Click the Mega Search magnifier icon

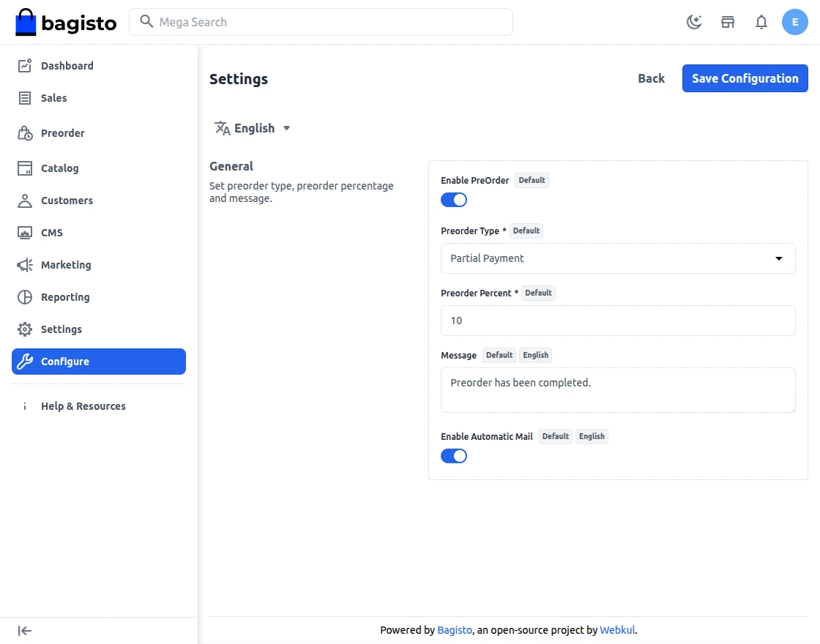[146, 21]
